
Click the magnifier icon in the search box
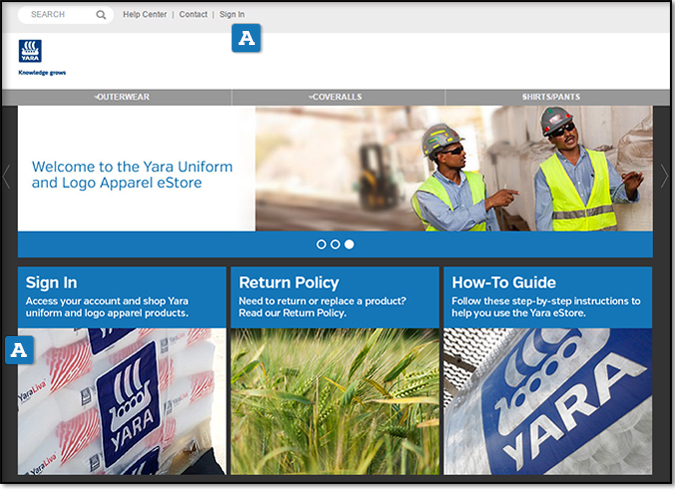pos(101,15)
